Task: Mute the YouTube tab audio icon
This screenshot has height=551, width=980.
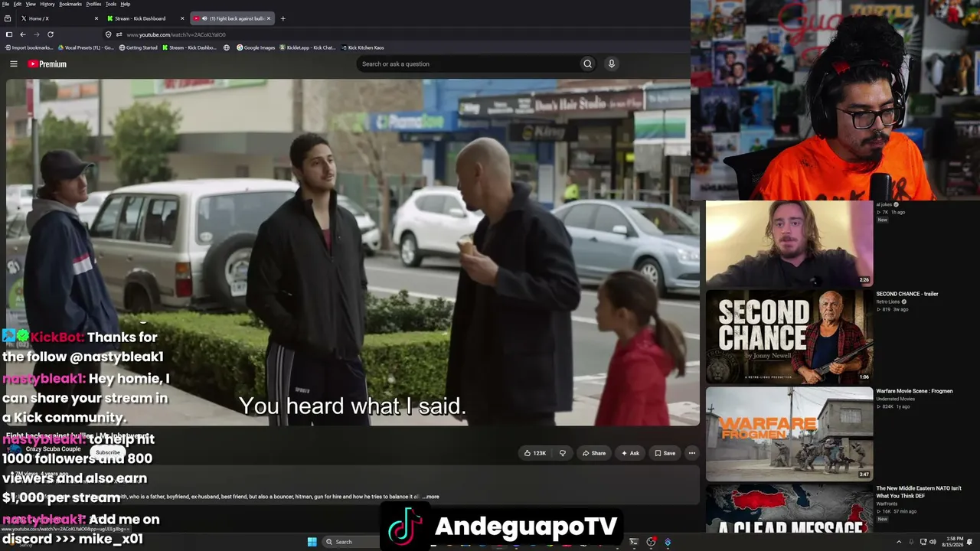Action: [x=204, y=18]
